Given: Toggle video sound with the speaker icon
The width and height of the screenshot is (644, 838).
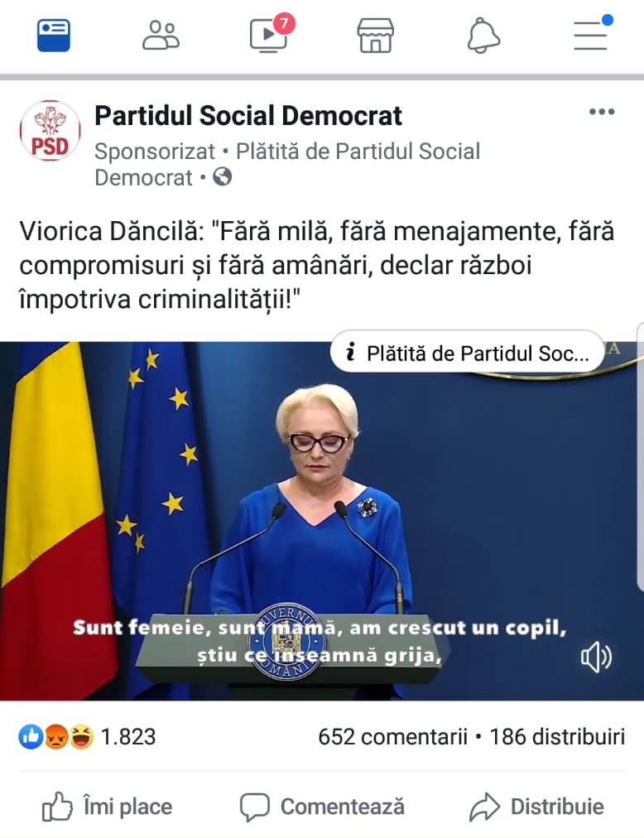Looking at the screenshot, I should click(x=596, y=657).
